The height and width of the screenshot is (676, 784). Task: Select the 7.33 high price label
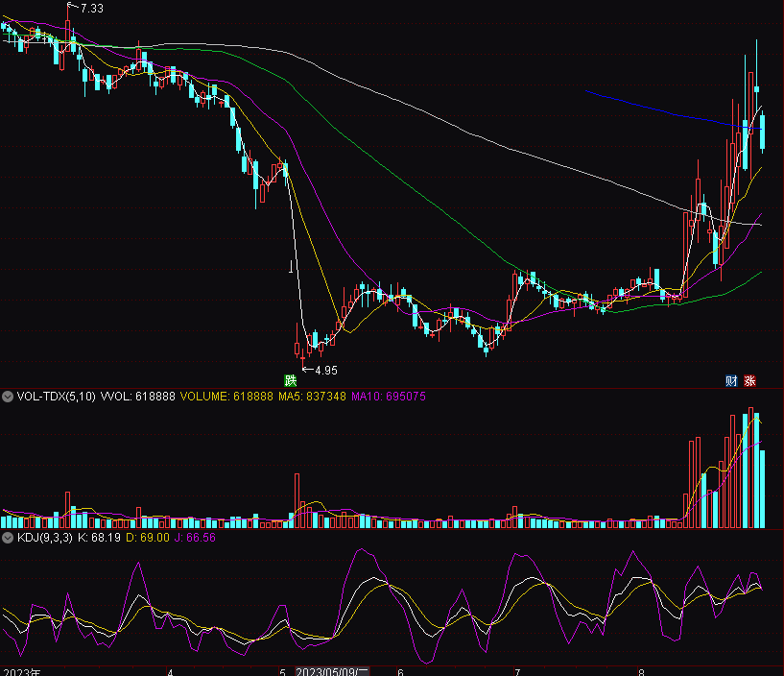tap(92, 8)
